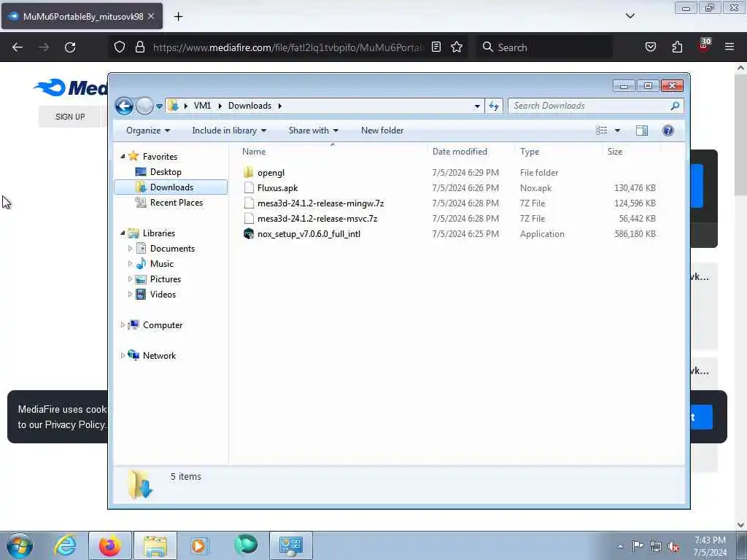Open Firefox tracking protection shield icon
Screen dimensions: 747x560
click(x=120, y=47)
